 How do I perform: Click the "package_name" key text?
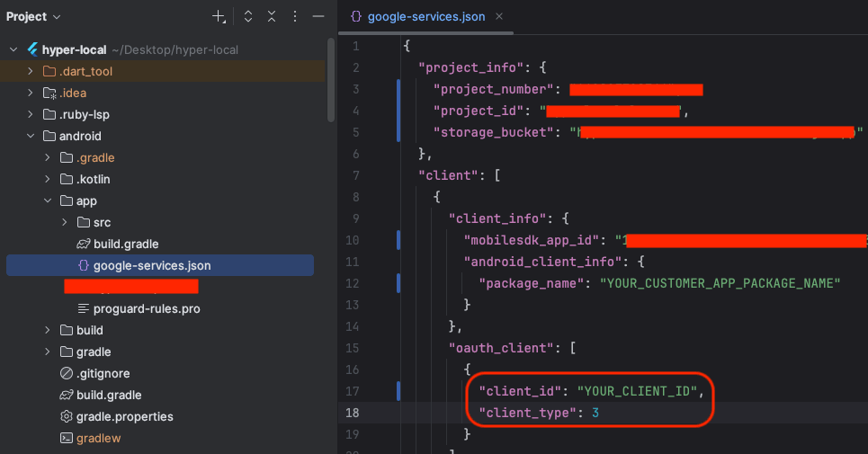532,283
